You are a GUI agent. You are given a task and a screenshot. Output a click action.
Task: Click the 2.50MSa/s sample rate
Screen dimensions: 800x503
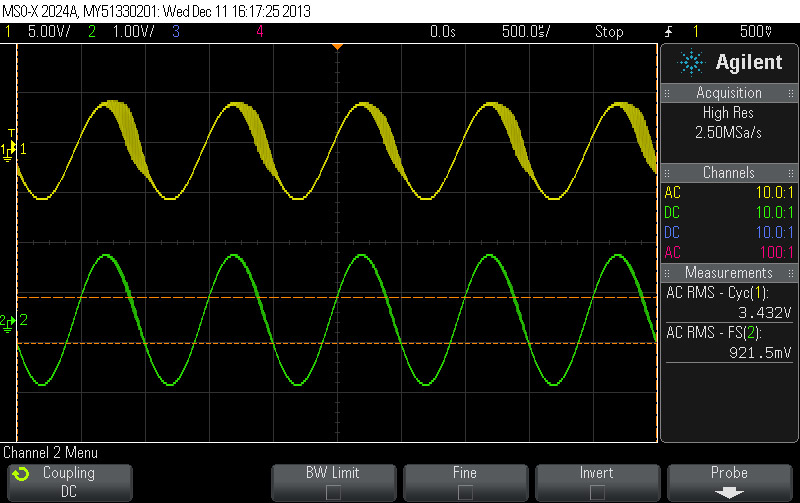[728, 133]
